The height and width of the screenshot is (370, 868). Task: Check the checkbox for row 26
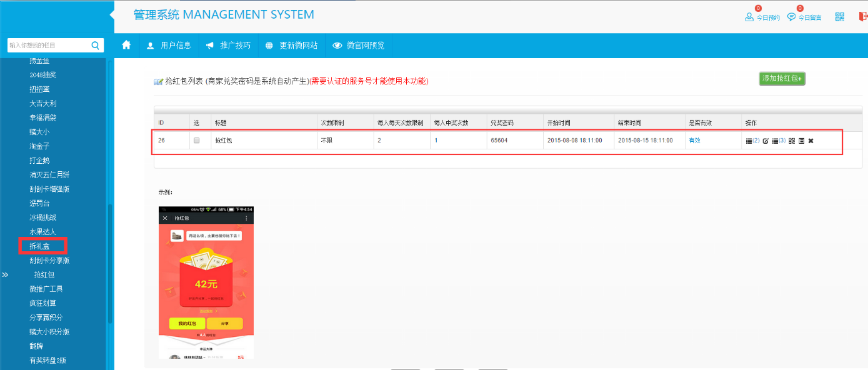[196, 141]
